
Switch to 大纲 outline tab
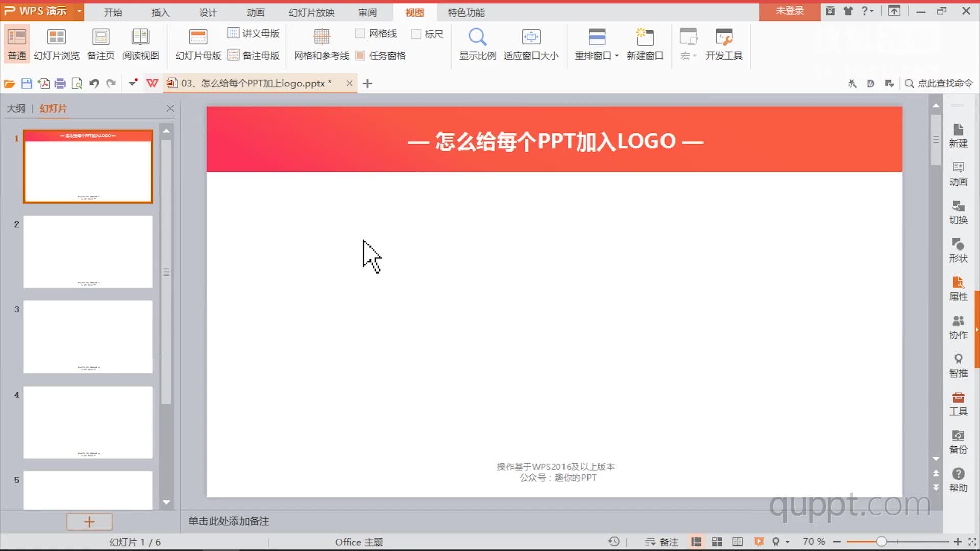click(x=15, y=108)
